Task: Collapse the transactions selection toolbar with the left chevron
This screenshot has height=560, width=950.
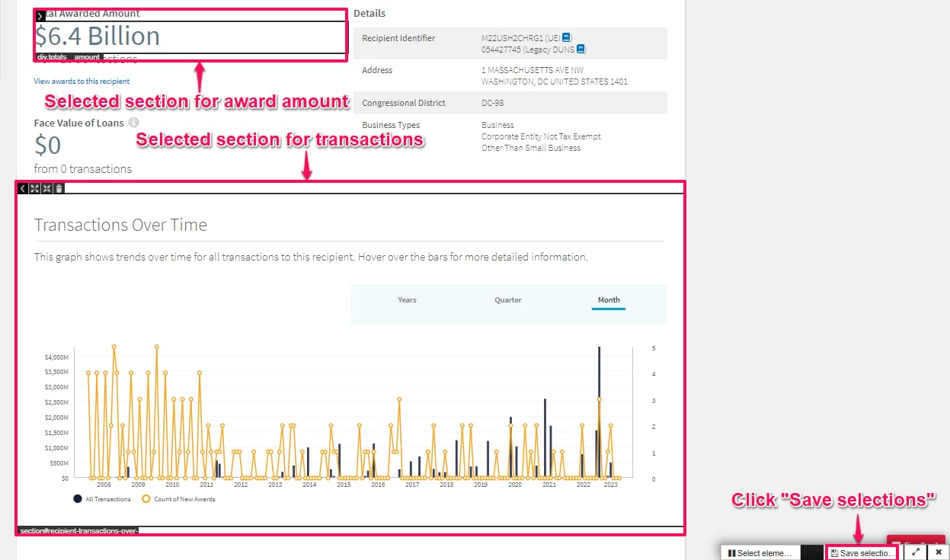Action: (x=23, y=188)
